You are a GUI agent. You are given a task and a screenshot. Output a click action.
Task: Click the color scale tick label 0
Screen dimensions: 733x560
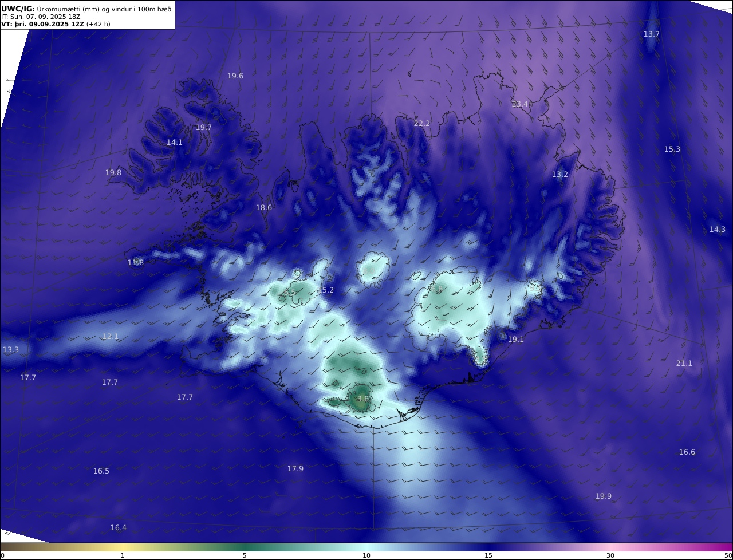(2, 555)
